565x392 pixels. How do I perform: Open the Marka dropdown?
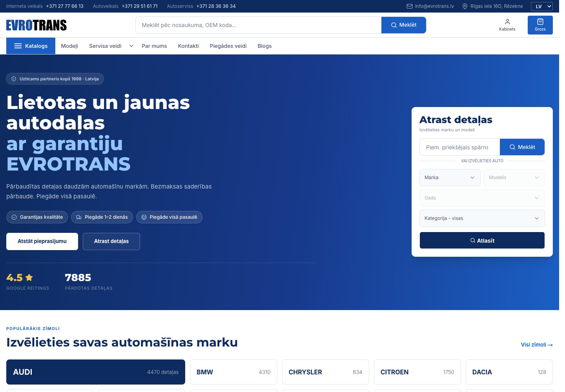click(450, 178)
